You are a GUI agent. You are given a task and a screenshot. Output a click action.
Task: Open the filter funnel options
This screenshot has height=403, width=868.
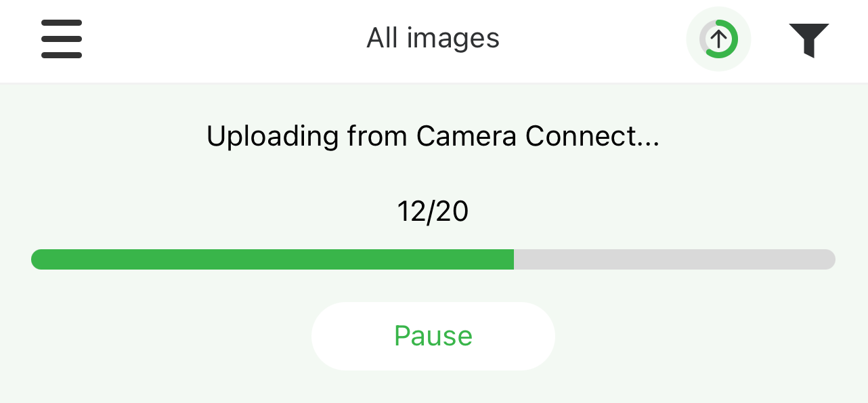click(x=808, y=39)
